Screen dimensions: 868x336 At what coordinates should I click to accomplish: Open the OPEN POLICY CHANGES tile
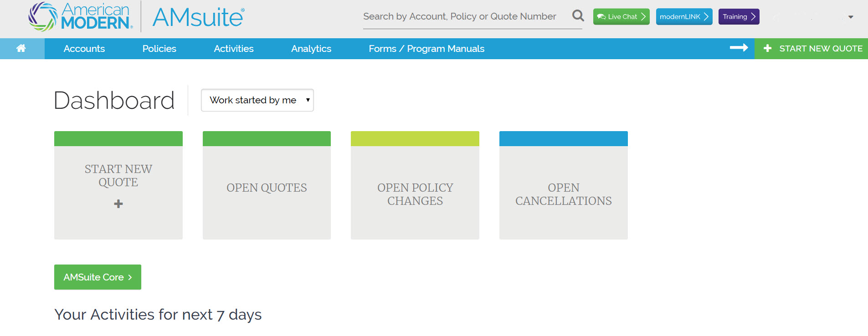point(415,185)
